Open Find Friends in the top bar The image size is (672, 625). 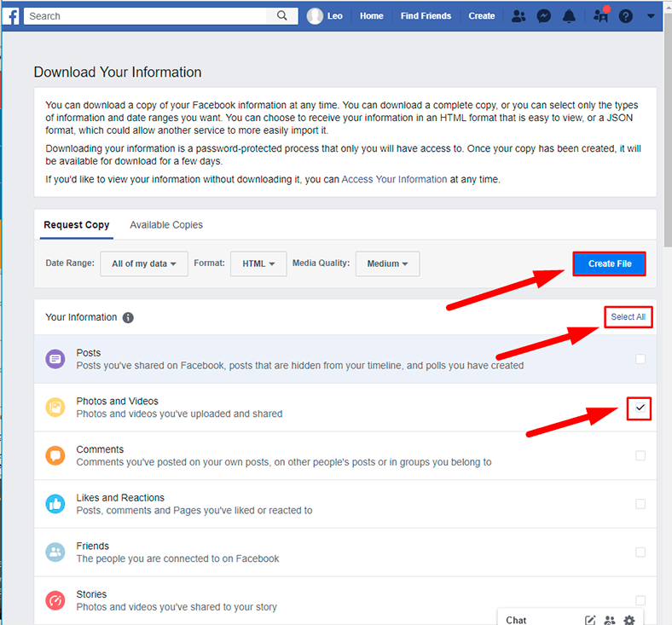(426, 16)
